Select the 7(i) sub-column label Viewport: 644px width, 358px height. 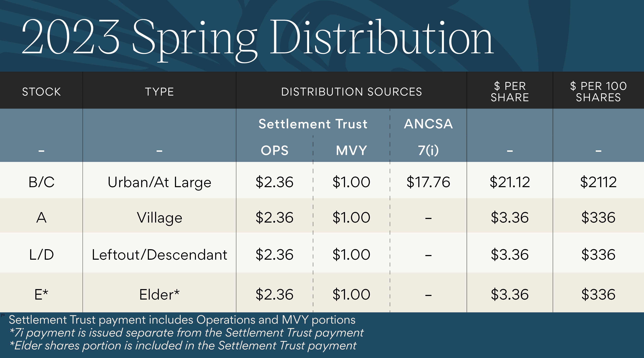(x=428, y=150)
